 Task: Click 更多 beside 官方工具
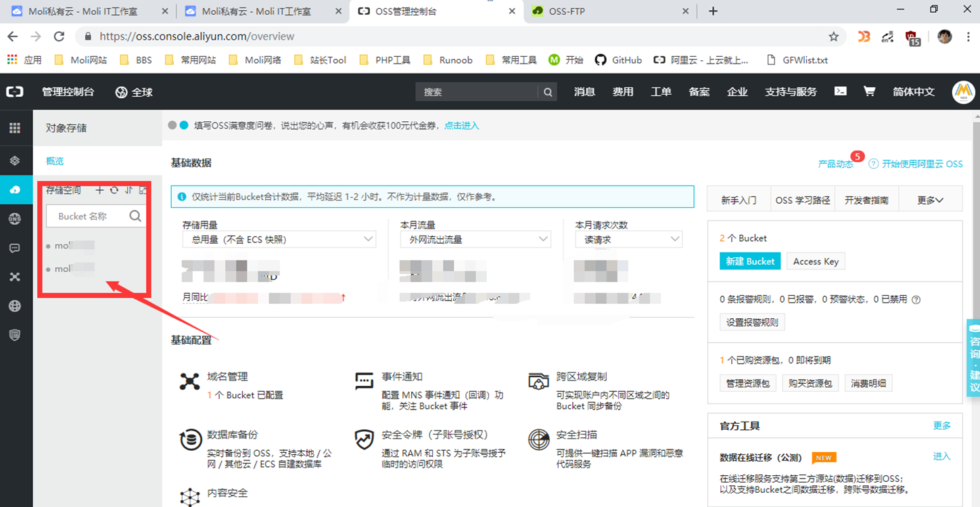[942, 425]
